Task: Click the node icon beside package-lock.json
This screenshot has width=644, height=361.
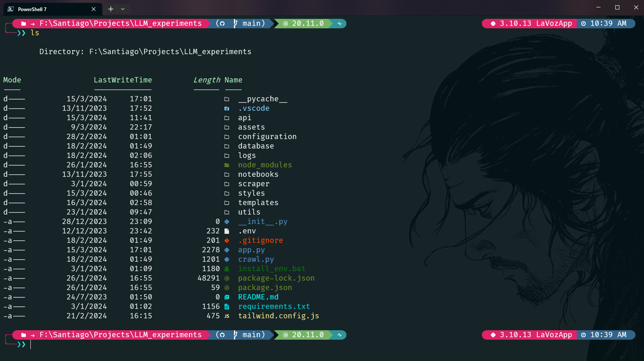Action: (227, 278)
